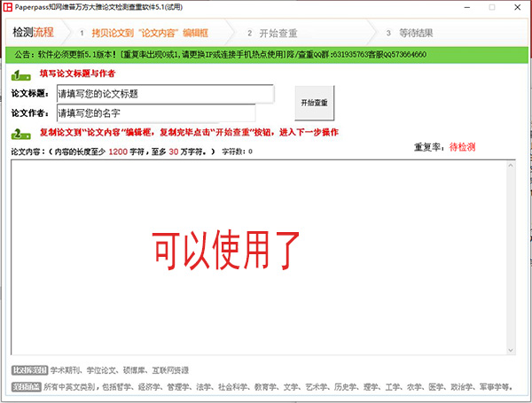532x403 pixels.
Task: Click inside the 论文内容 text area
Action: (259, 257)
